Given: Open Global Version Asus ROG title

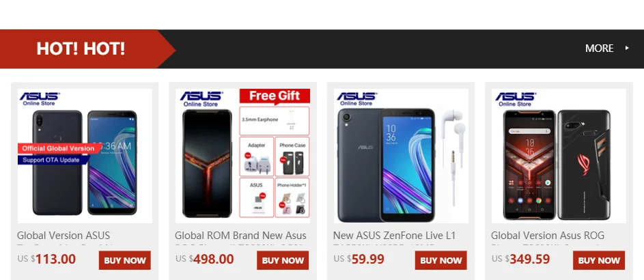Looking at the screenshot, I should tap(548, 236).
